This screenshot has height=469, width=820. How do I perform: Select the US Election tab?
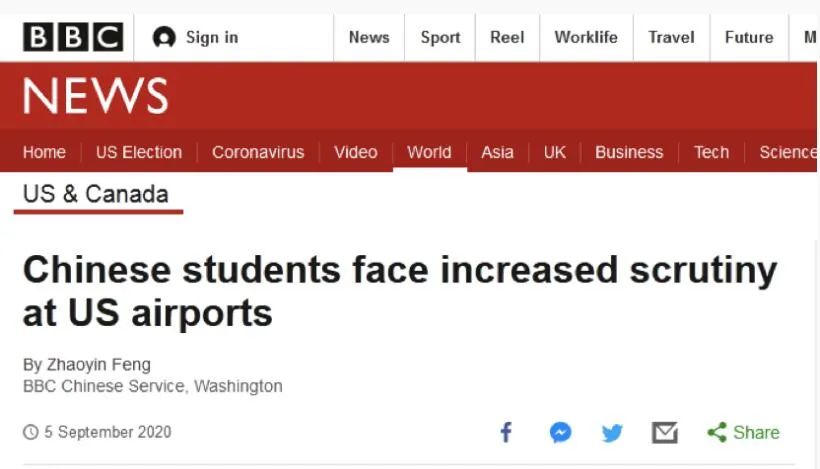tap(139, 152)
